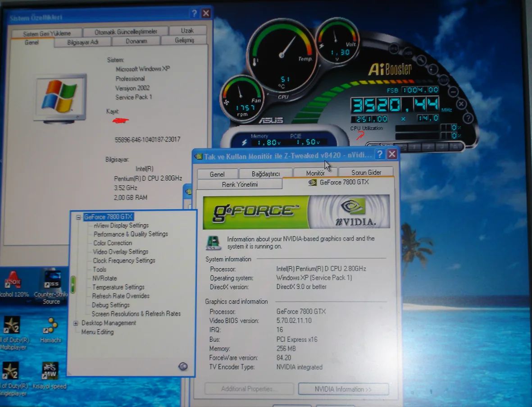Click the ASUS logo button in AiBooster

point(443,80)
